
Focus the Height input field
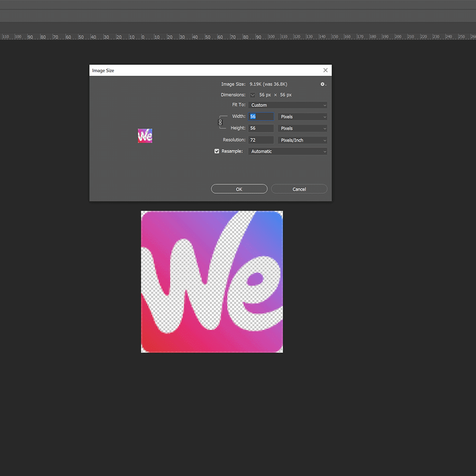(x=261, y=129)
